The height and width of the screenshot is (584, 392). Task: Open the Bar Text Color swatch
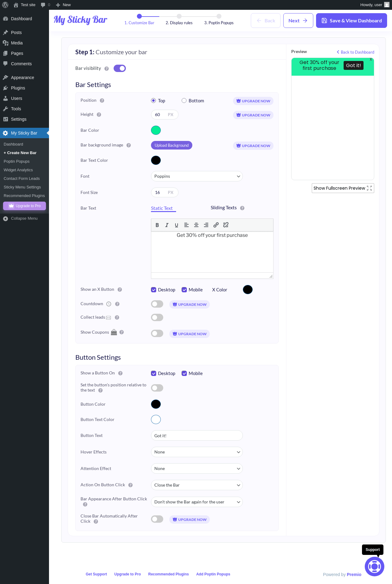(156, 160)
